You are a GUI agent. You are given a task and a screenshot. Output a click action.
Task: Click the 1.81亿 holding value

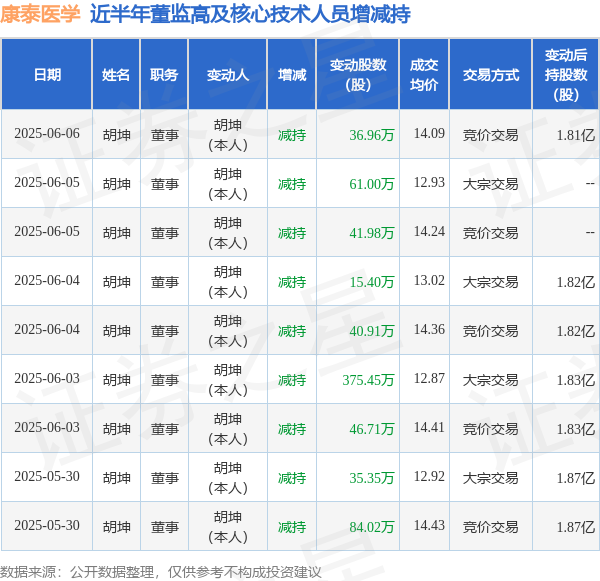(x=576, y=135)
